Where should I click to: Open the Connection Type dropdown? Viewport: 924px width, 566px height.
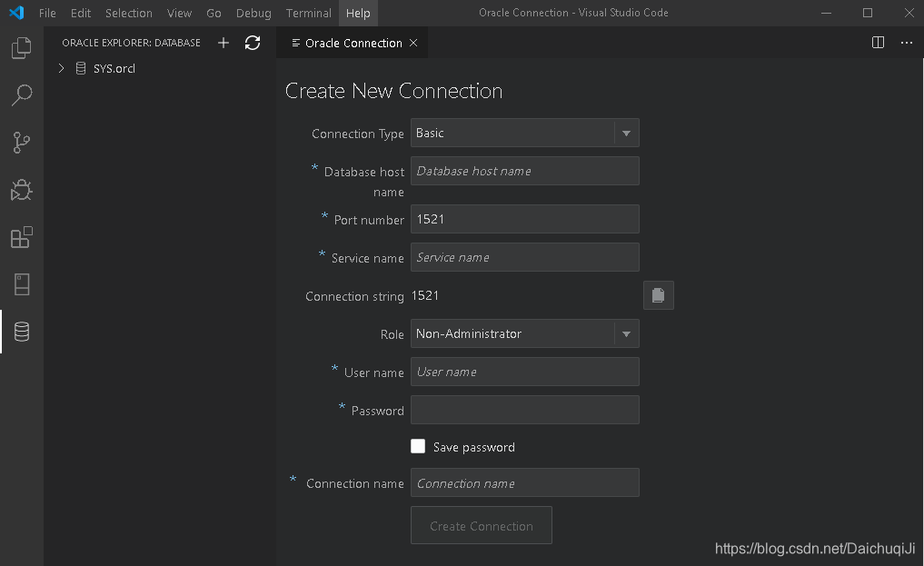tap(625, 133)
